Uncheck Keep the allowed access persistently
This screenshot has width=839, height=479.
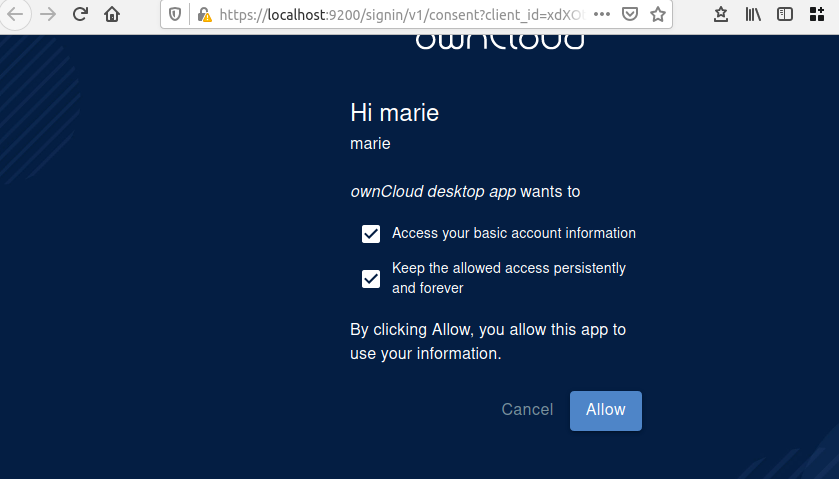click(371, 279)
